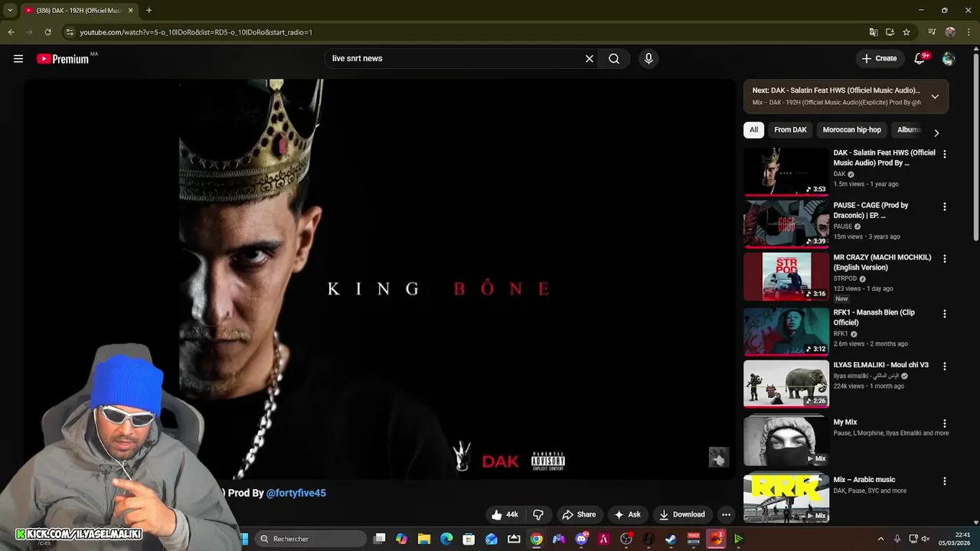The image size is (980, 551).
Task: Open File Explorer from taskbar
Action: pyautogui.click(x=424, y=539)
